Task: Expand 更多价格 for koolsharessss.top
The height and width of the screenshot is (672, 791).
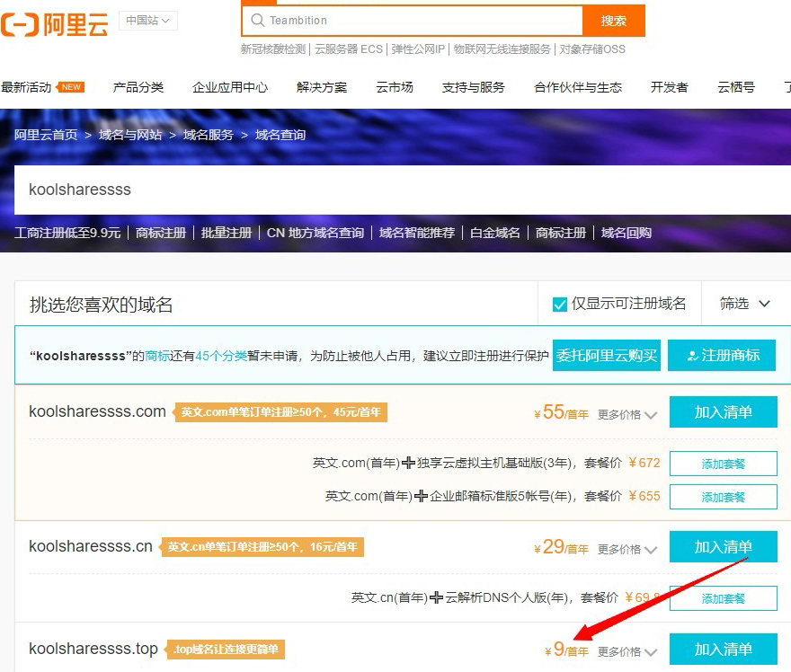Action: (x=627, y=652)
